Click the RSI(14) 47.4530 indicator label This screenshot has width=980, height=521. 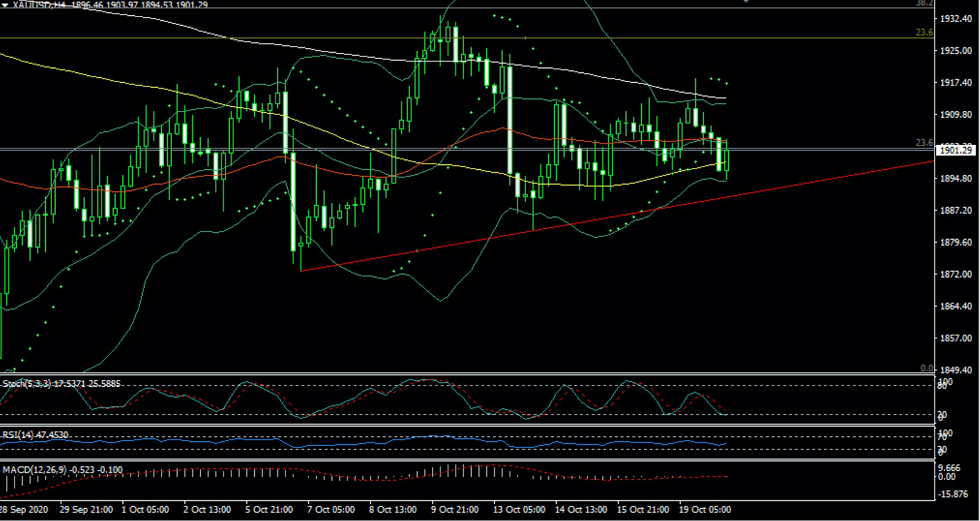point(36,435)
